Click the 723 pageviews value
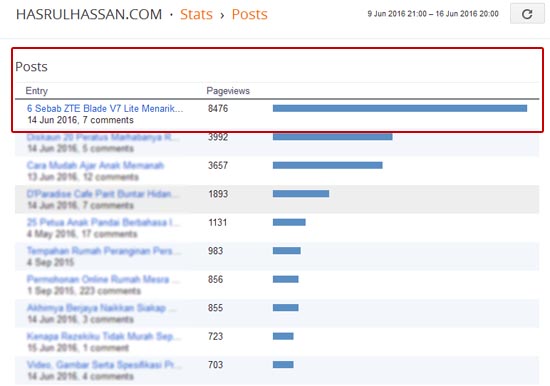Viewport: 550px width, 386px height. [x=215, y=336]
